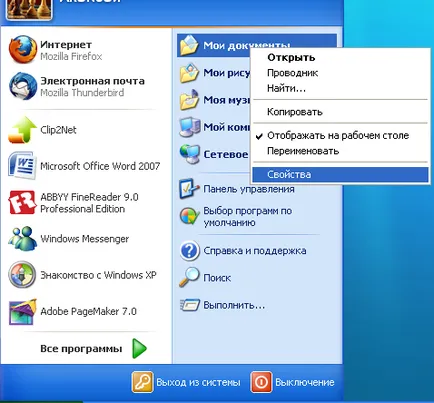Click the Мои документы label
This screenshot has height=403, width=434.
[247, 45]
